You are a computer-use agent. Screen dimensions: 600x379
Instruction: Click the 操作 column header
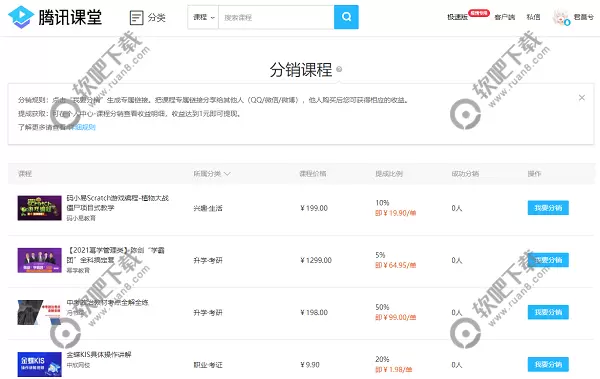534,174
